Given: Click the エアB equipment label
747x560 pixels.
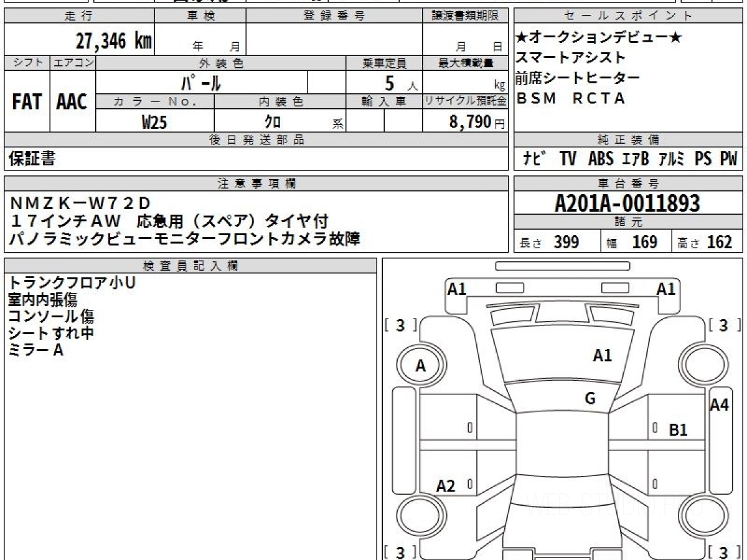Looking at the screenshot, I should (x=635, y=159).
